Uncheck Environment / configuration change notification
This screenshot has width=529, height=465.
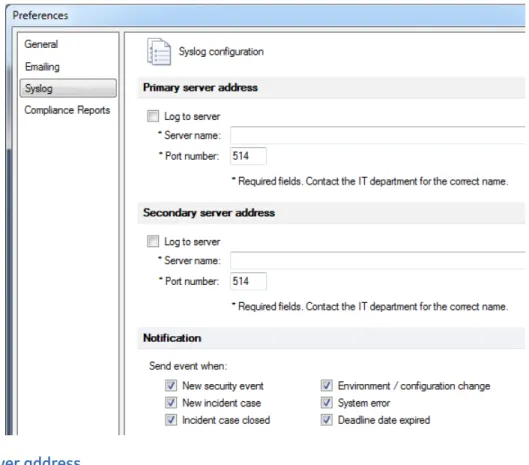pyautogui.click(x=327, y=385)
